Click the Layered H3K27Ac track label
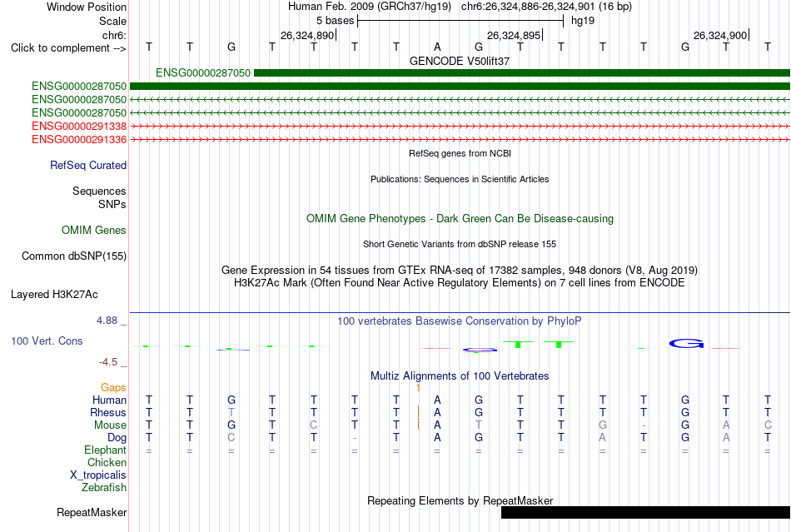The width and height of the screenshot is (791, 532). click(x=54, y=295)
